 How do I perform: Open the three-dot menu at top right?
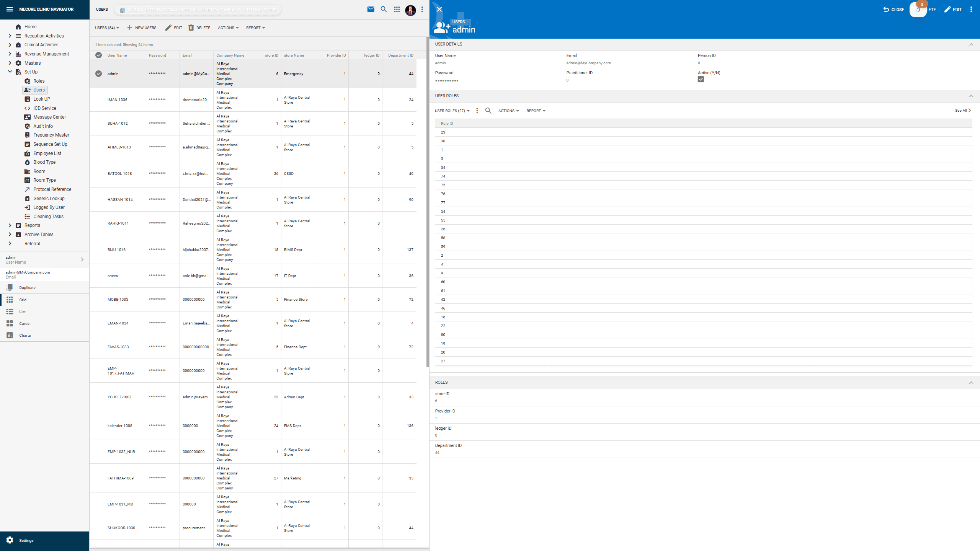pyautogui.click(x=973, y=9)
